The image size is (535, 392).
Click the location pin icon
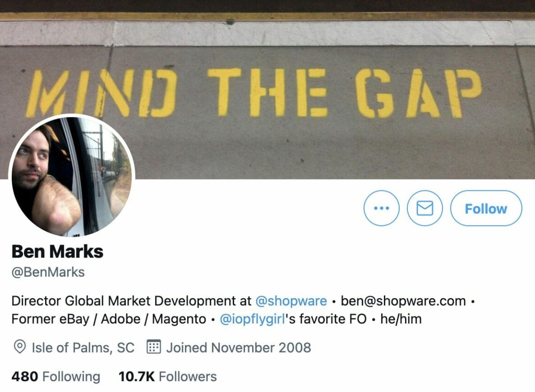pos(20,347)
